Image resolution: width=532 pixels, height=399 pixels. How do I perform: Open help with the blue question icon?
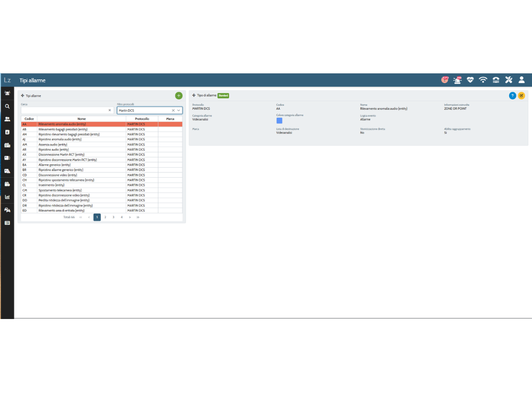(x=512, y=96)
